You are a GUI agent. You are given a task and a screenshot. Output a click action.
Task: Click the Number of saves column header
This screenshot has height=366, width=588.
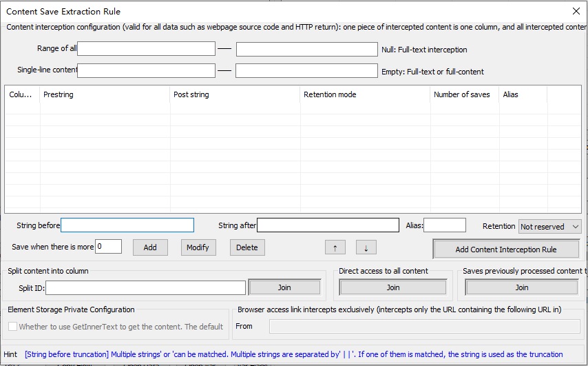[x=464, y=94]
